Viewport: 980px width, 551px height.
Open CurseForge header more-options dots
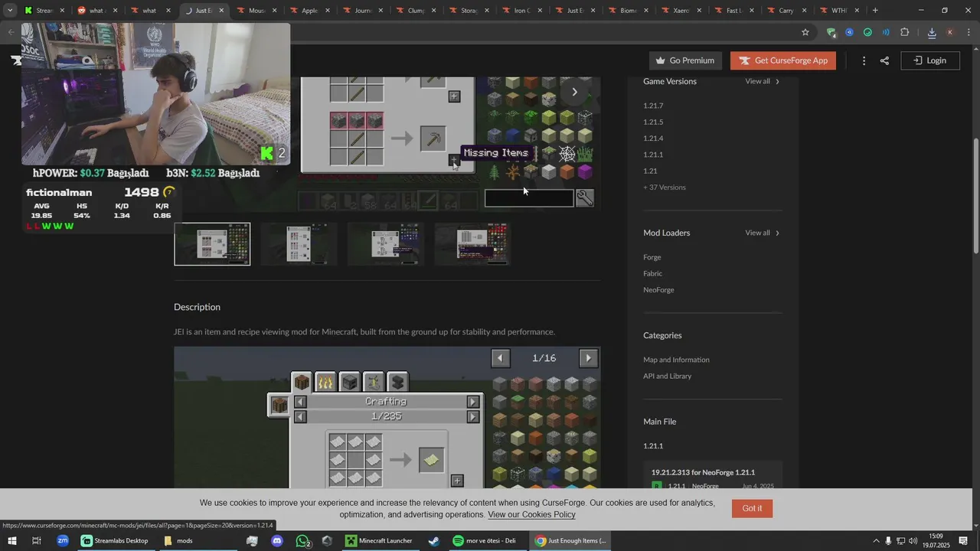pyautogui.click(x=864, y=60)
